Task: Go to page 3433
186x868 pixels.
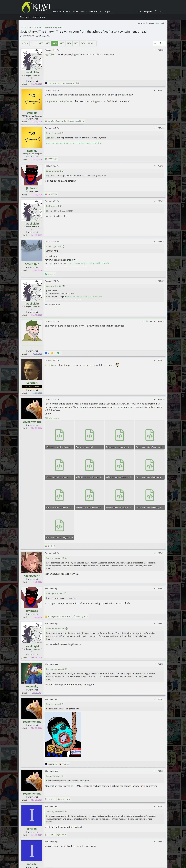Action: [x=62, y=43]
